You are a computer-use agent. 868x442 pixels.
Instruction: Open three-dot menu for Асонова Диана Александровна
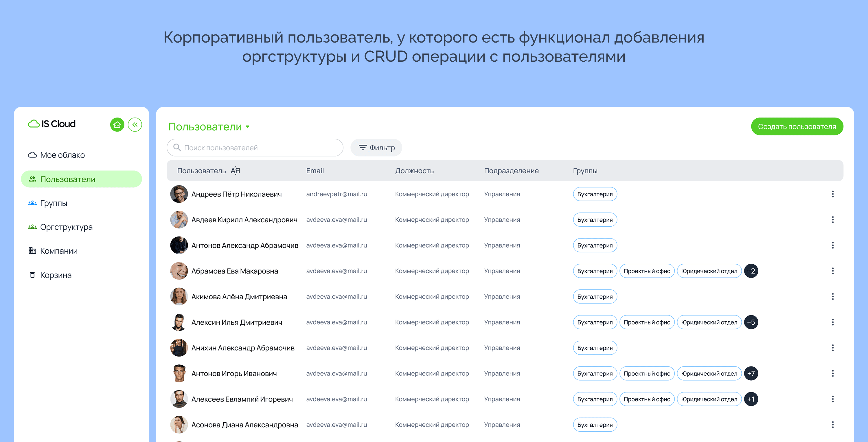[832, 424]
